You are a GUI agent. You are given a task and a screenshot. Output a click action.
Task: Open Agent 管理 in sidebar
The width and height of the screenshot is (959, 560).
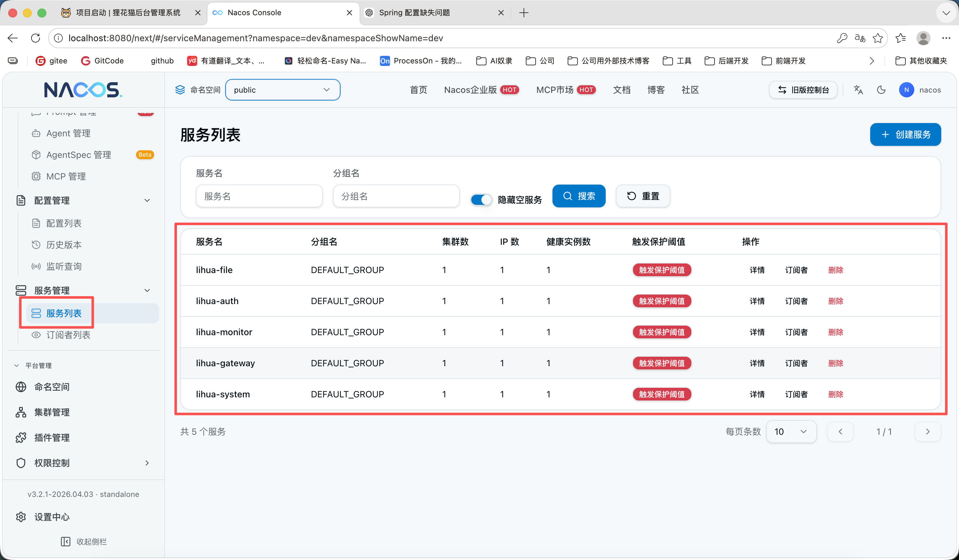click(x=61, y=133)
